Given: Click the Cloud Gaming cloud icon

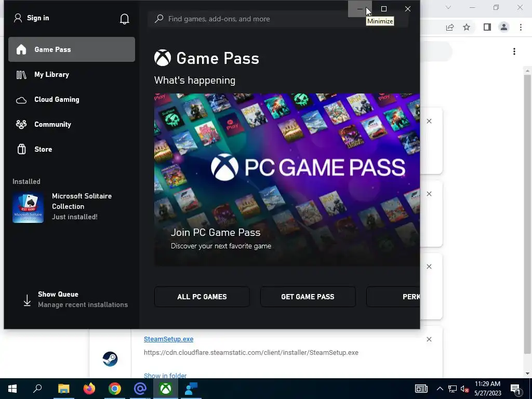Looking at the screenshot, I should [21, 100].
